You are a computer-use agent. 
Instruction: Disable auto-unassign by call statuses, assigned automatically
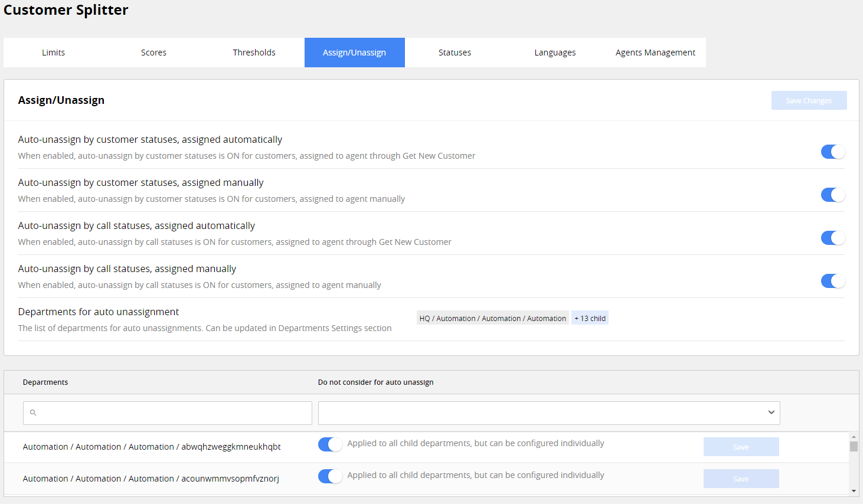(833, 238)
